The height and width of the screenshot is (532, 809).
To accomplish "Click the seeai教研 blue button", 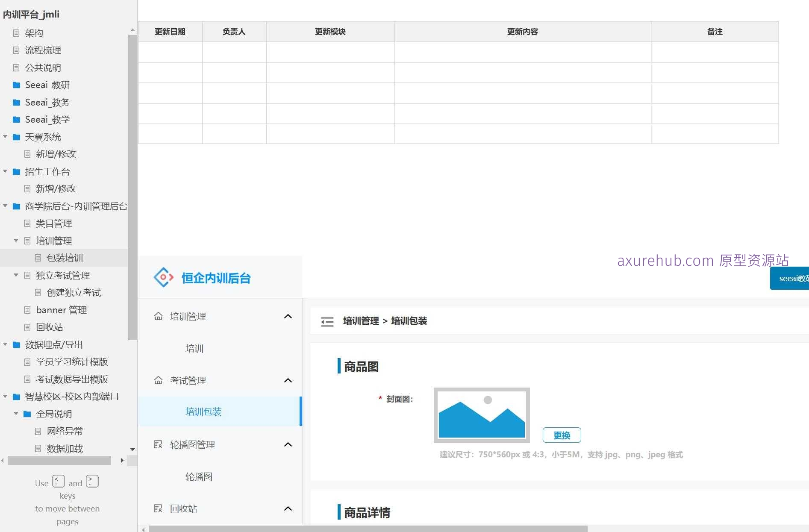I will [x=790, y=279].
